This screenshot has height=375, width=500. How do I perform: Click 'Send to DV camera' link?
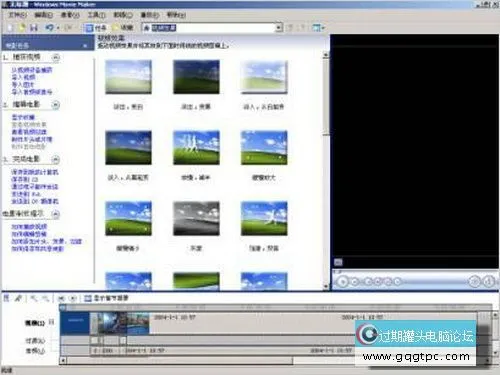pyautogui.click(x=35, y=201)
